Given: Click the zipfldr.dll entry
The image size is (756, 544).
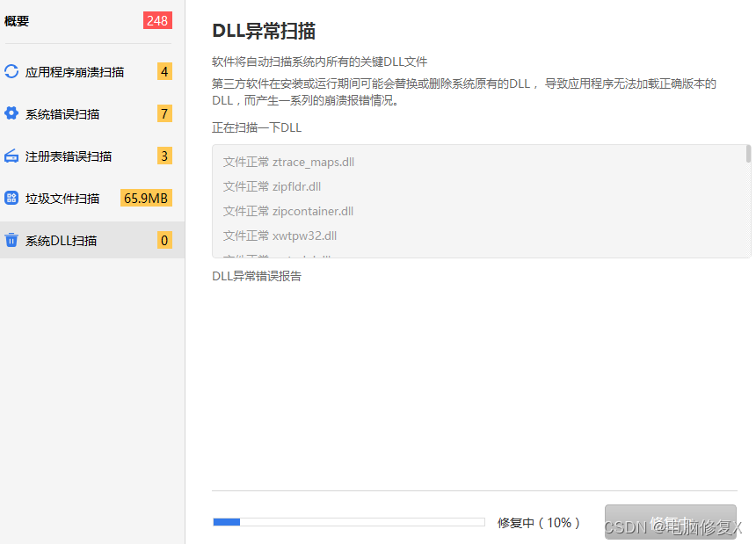Looking at the screenshot, I should 272,186.
